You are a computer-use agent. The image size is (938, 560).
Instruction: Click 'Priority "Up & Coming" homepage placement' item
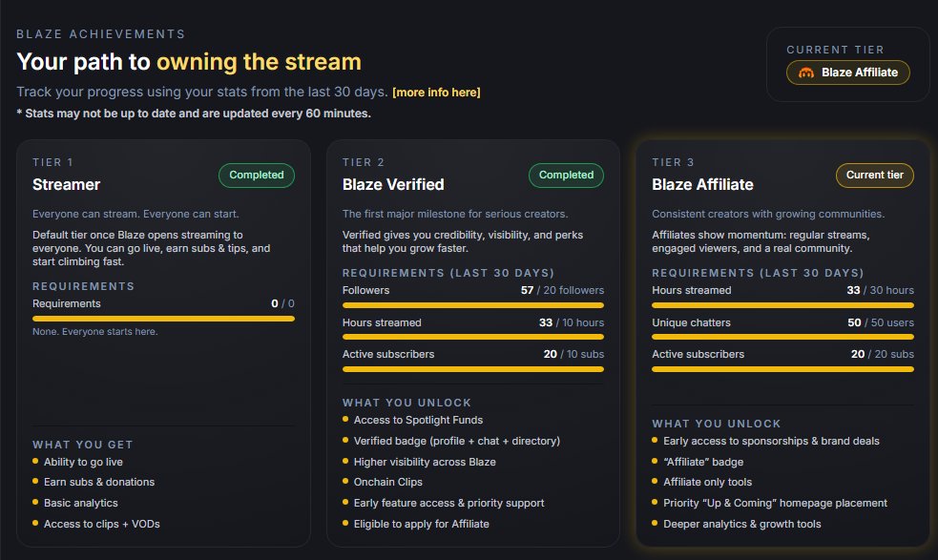775,503
